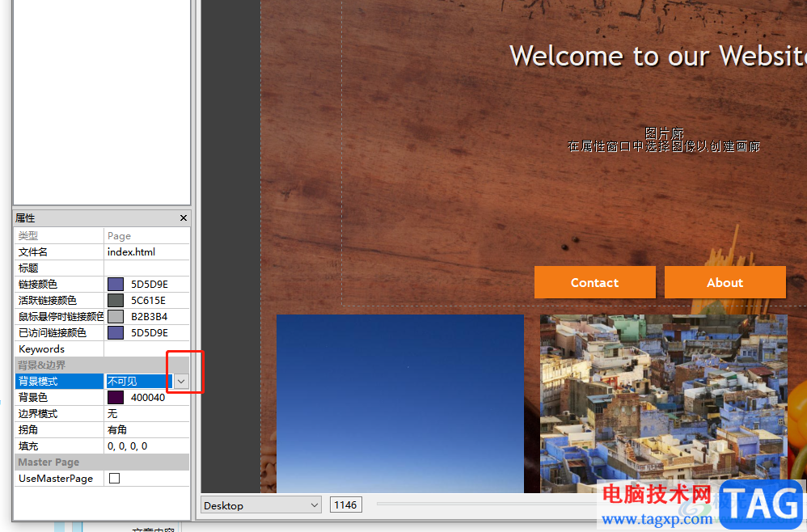Click the Welcome to our Website heading
The width and height of the screenshot is (807, 532).
tap(657, 56)
